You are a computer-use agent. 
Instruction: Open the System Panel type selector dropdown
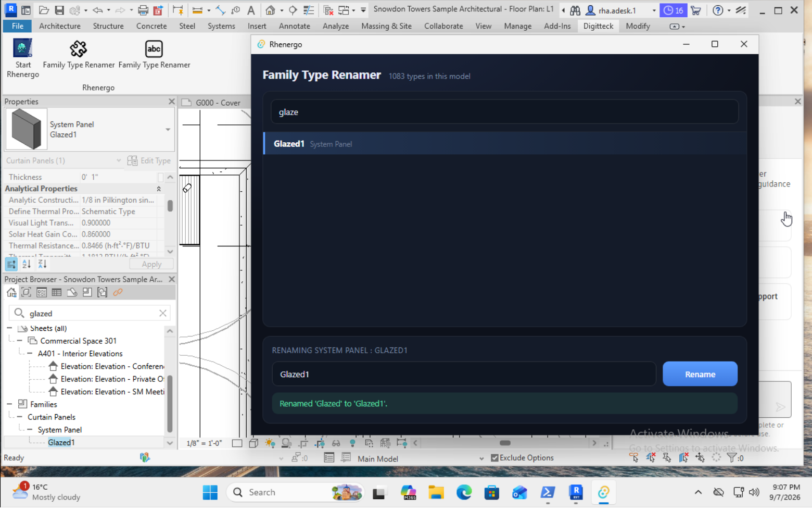click(x=168, y=130)
